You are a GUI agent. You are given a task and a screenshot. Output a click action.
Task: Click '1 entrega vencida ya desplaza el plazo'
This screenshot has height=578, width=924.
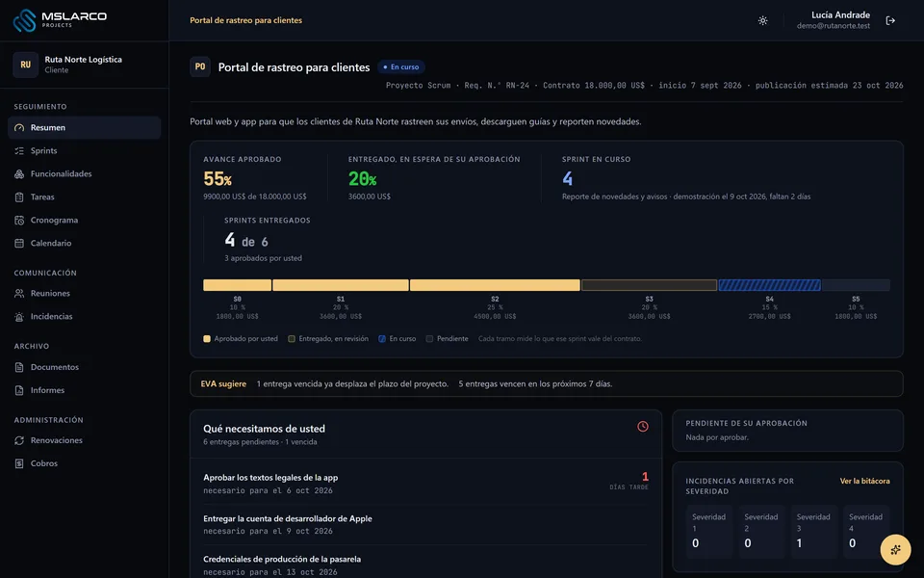(352, 384)
